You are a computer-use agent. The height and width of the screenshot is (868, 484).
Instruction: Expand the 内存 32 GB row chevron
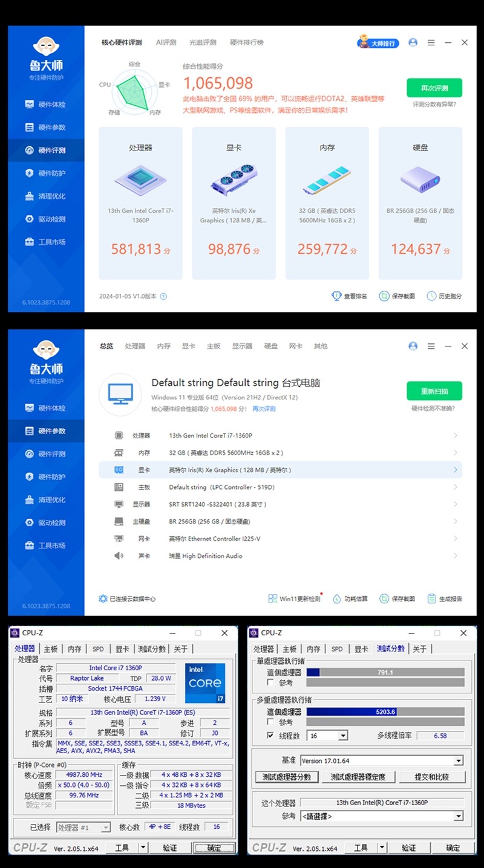click(456, 453)
